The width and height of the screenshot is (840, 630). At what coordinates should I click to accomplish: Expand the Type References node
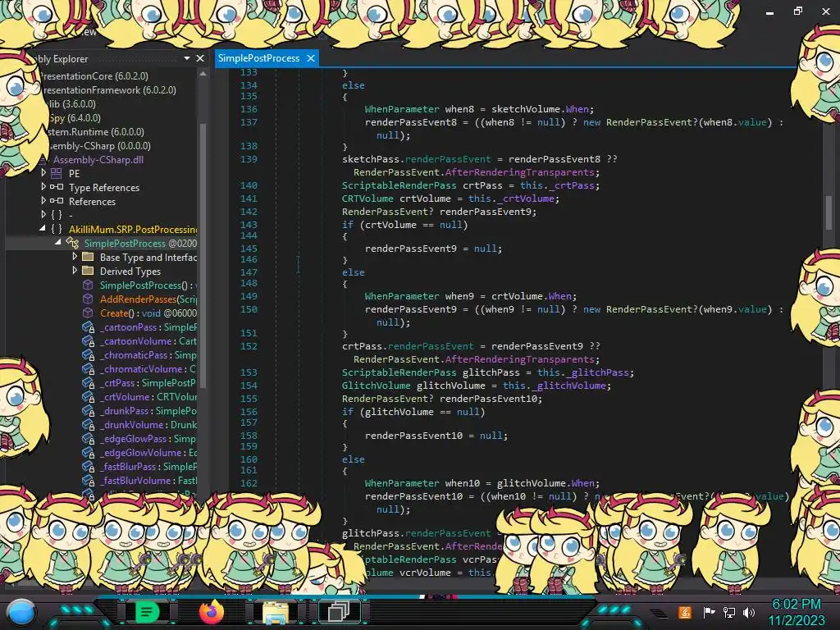(x=43, y=186)
